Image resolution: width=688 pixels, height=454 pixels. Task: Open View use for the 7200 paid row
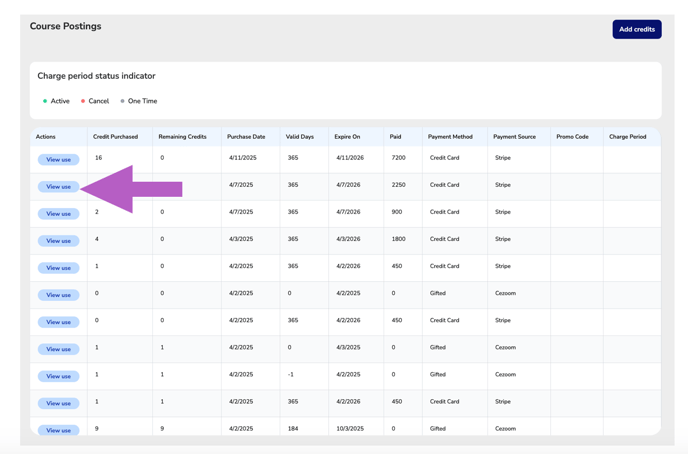(58, 160)
